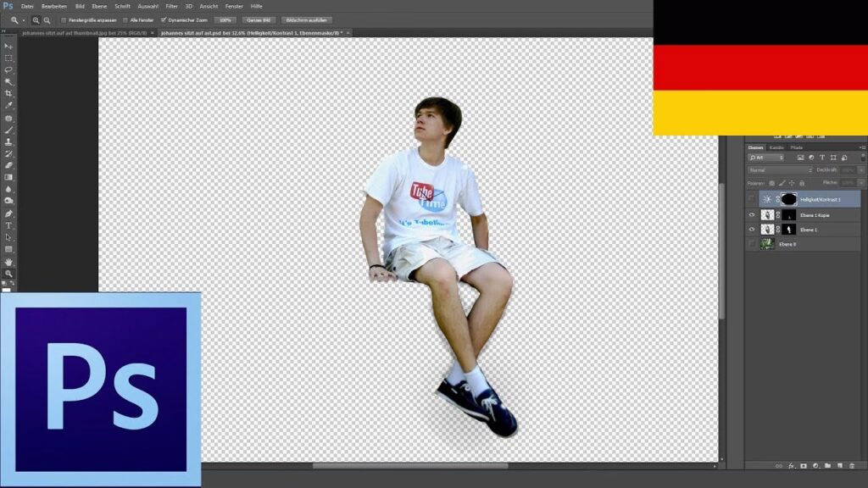Click the lock all layer icon

coord(804,183)
